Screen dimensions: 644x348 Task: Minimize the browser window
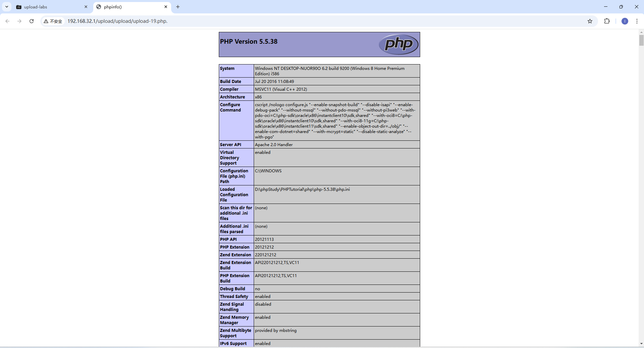tap(606, 7)
